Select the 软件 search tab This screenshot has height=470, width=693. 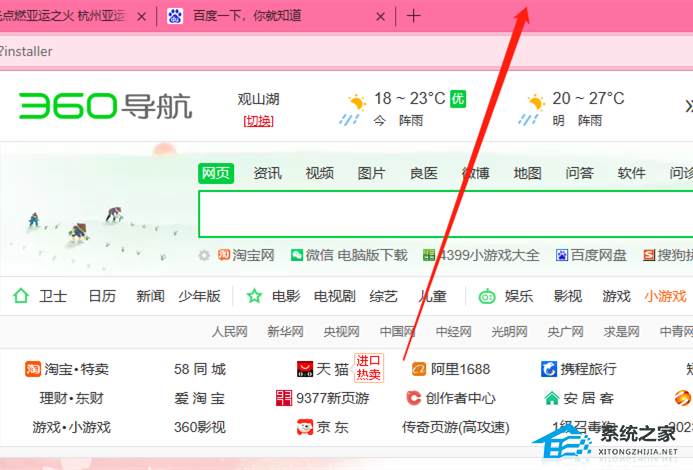632,173
